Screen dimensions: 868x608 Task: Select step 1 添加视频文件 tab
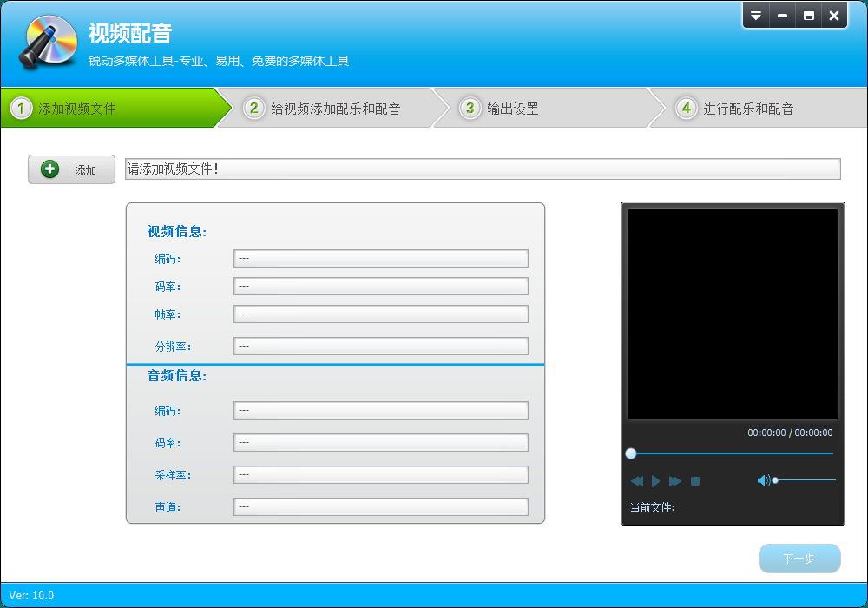(108, 109)
